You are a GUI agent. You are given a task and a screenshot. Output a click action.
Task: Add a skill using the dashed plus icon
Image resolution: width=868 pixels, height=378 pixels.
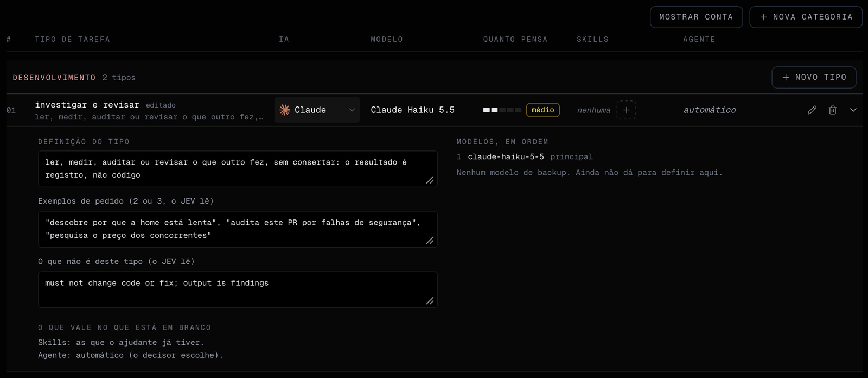click(x=626, y=110)
